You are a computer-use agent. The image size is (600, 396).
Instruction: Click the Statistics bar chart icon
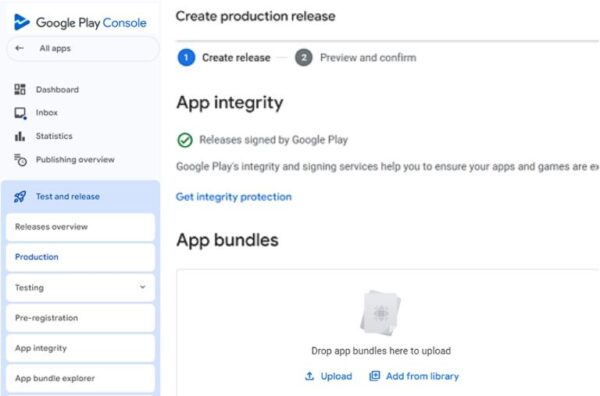[x=20, y=136]
